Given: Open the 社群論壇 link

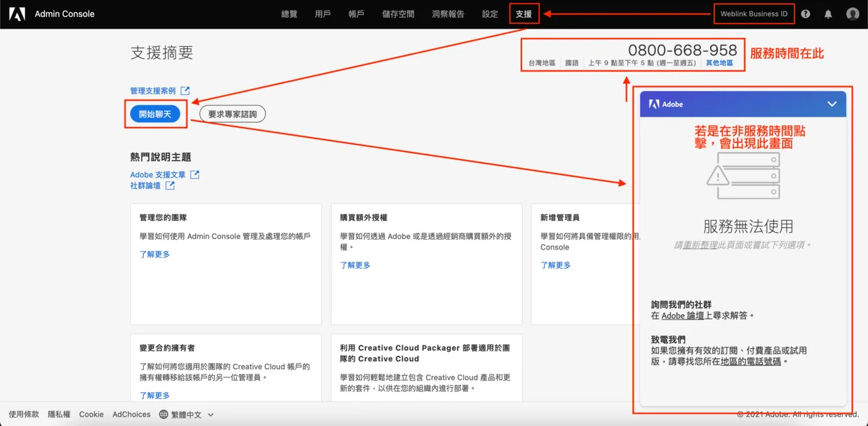Looking at the screenshot, I should (145, 185).
